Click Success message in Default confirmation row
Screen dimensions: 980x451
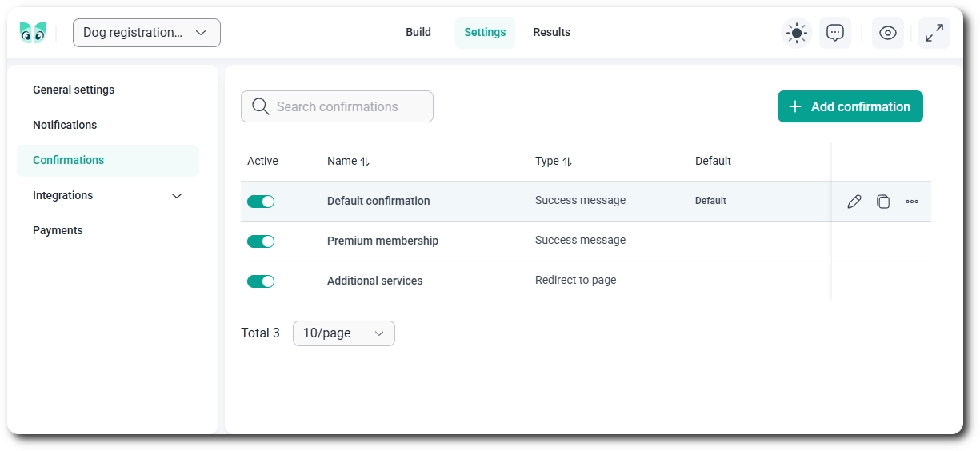[x=581, y=201]
